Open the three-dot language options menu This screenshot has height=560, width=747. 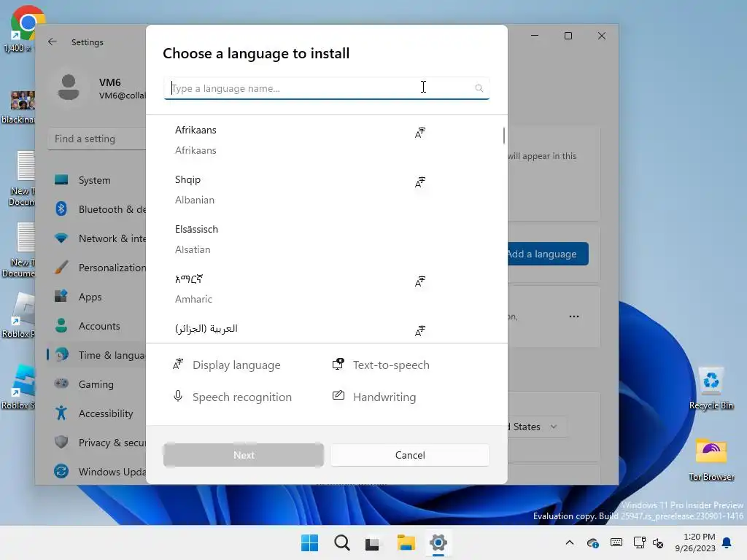tap(574, 316)
